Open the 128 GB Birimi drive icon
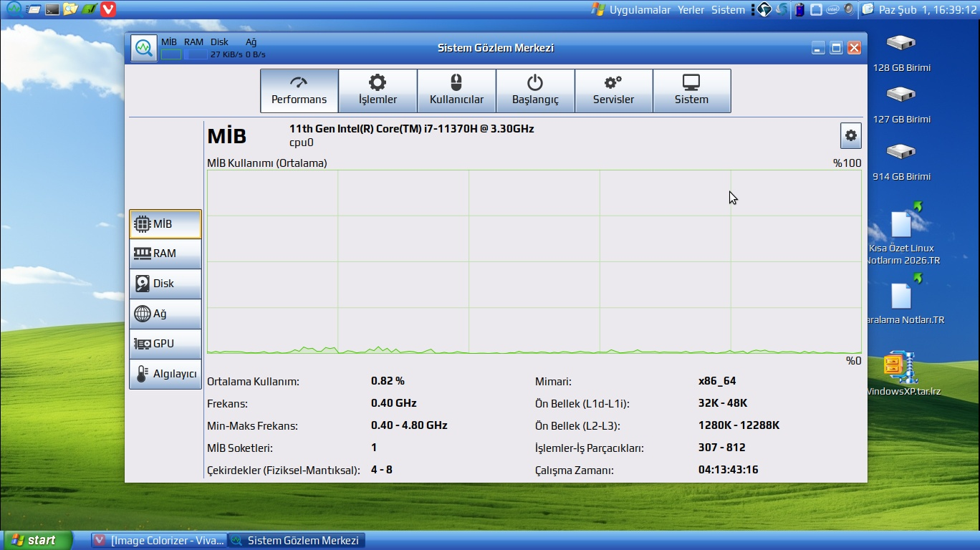This screenshot has height=550, width=980. (901, 52)
